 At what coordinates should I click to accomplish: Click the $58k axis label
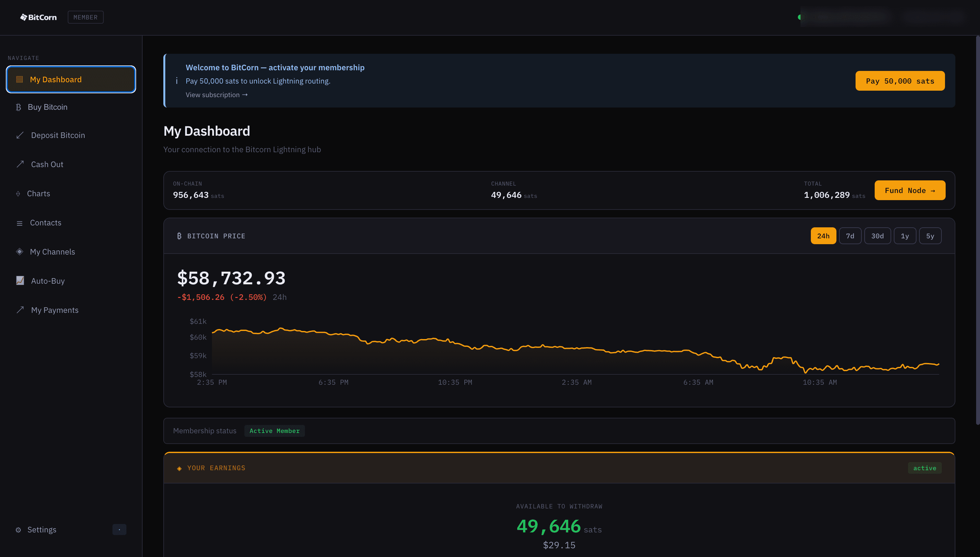(x=198, y=375)
